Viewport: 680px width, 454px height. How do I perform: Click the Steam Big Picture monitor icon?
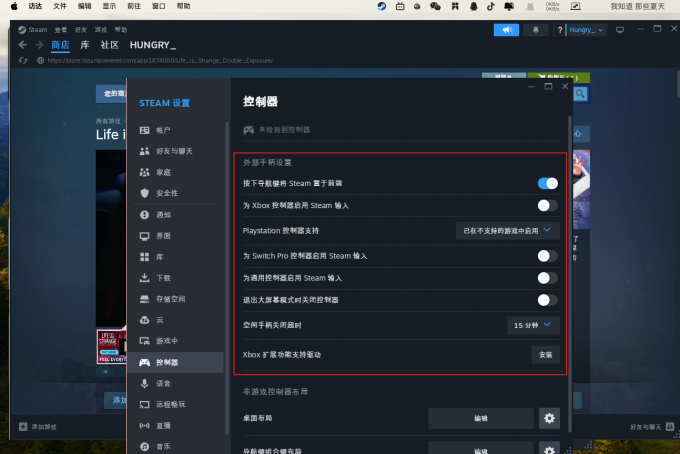pos(620,29)
